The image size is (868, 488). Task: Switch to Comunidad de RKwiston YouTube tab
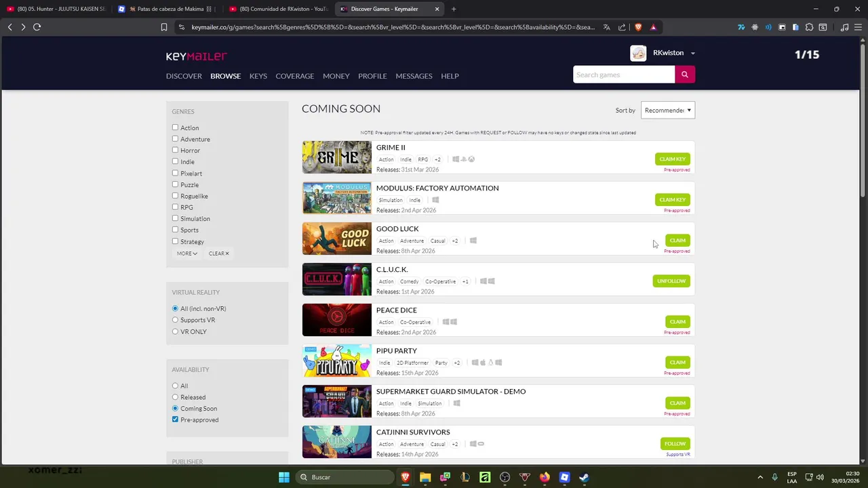(278, 9)
